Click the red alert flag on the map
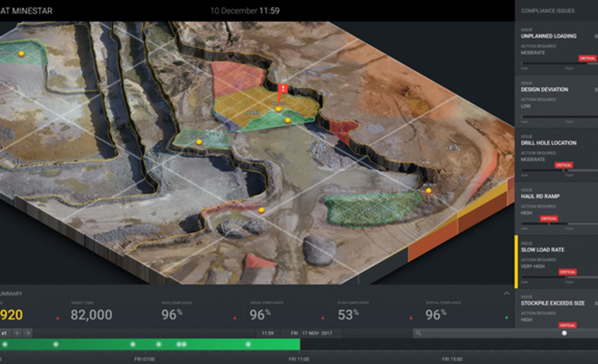This screenshot has height=364, width=598. click(x=283, y=89)
